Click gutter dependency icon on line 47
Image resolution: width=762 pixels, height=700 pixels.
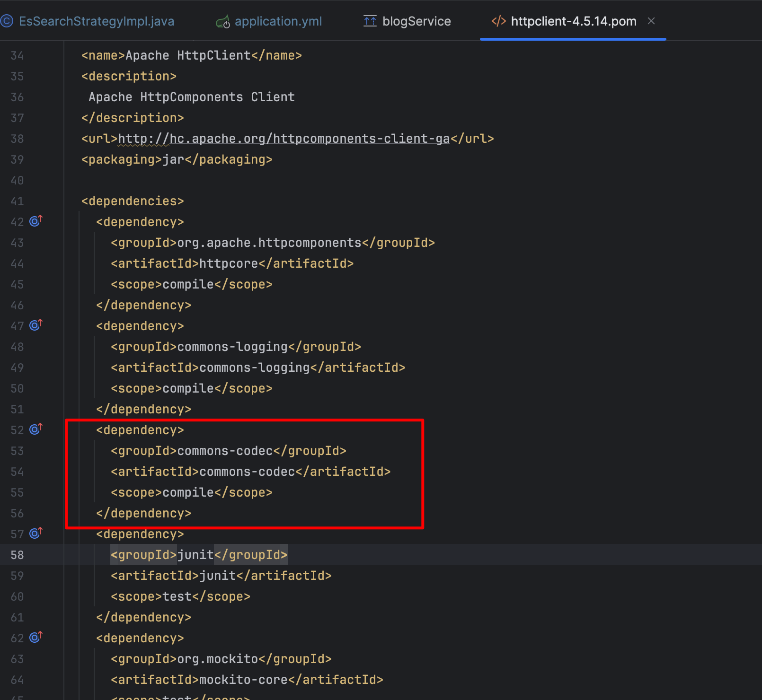36,325
